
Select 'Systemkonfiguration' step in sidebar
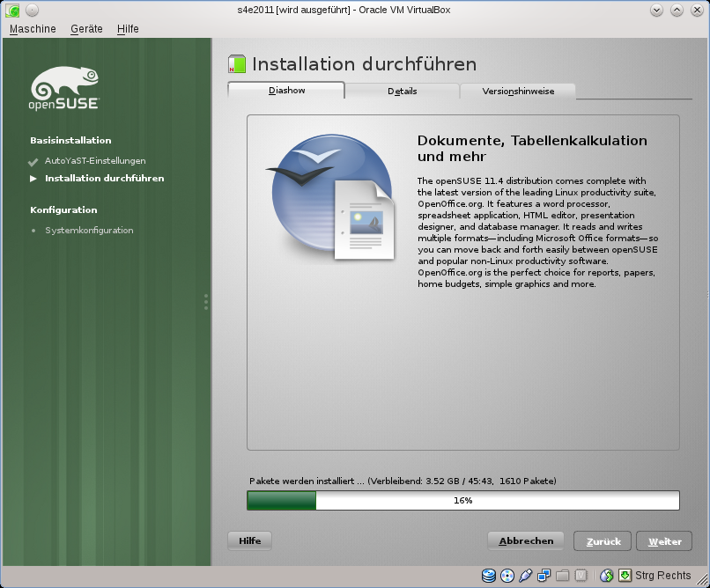pyautogui.click(x=89, y=231)
